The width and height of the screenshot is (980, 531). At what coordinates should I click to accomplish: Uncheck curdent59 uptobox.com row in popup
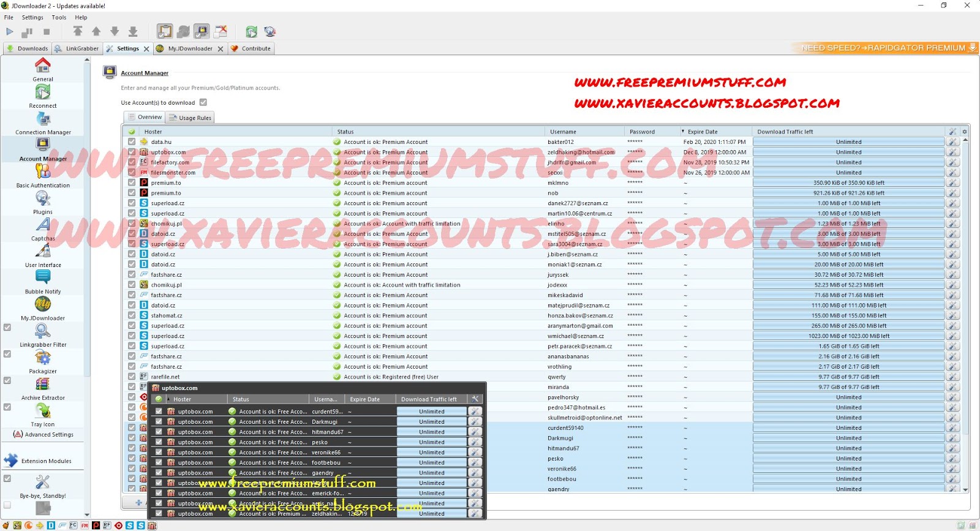point(159,412)
